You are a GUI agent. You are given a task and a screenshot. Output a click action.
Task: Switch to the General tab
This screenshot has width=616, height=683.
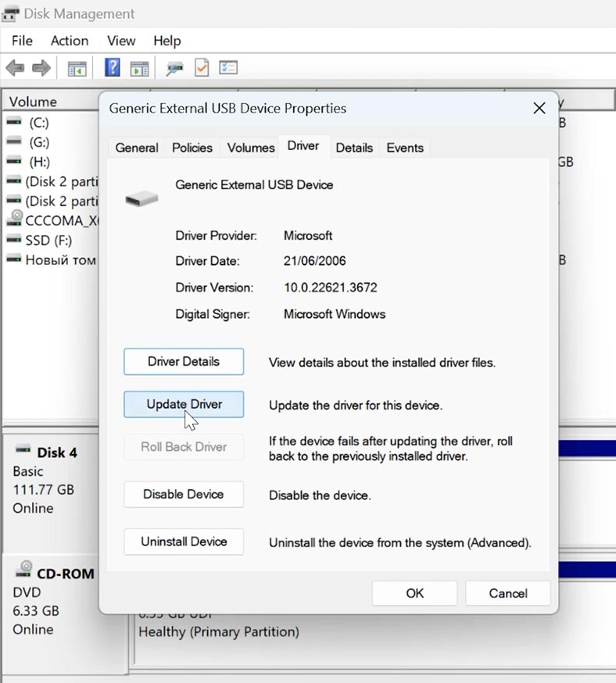(137, 148)
